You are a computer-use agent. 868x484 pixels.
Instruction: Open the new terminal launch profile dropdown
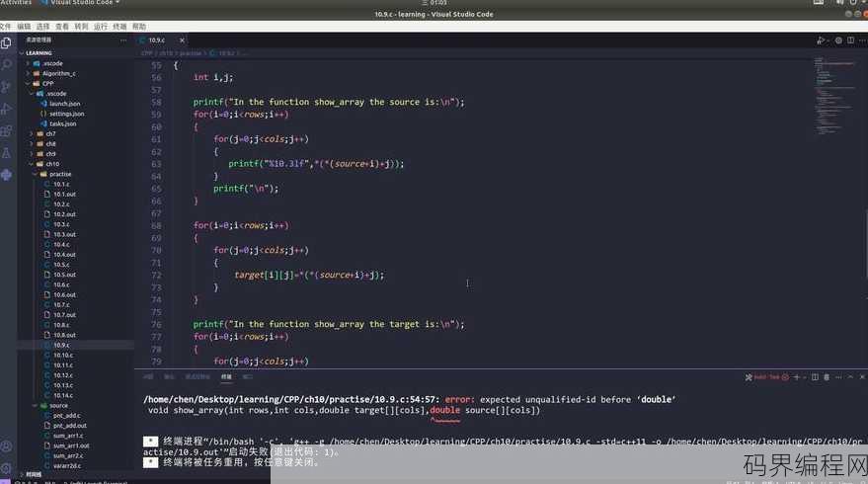[804, 377]
